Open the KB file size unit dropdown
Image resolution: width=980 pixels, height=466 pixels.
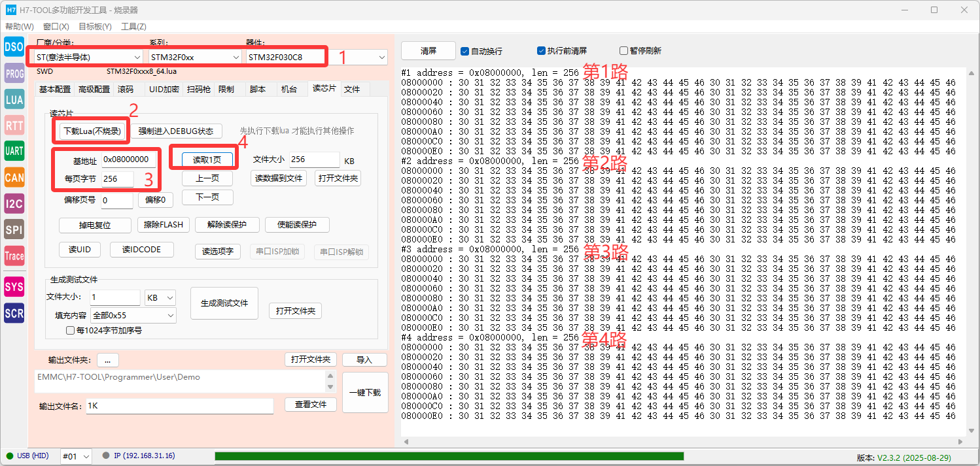click(160, 298)
